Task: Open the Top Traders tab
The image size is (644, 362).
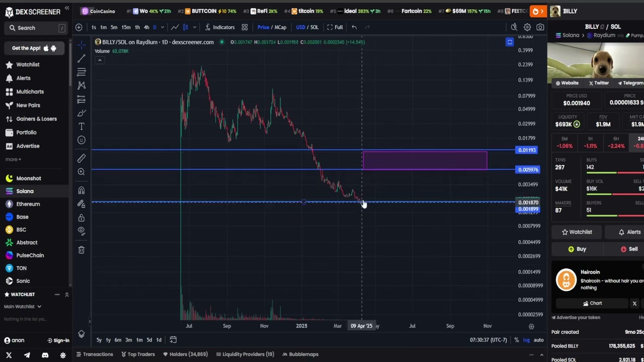Action: click(138, 354)
